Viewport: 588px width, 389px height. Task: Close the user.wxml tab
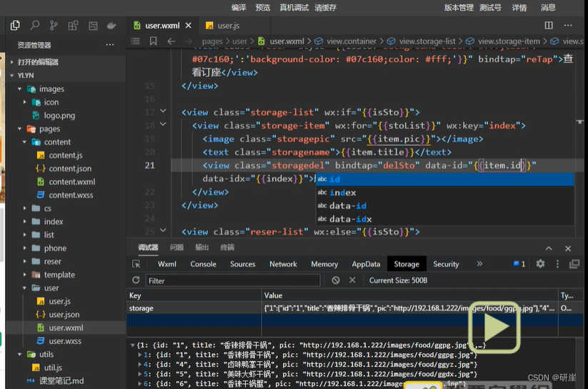188,26
